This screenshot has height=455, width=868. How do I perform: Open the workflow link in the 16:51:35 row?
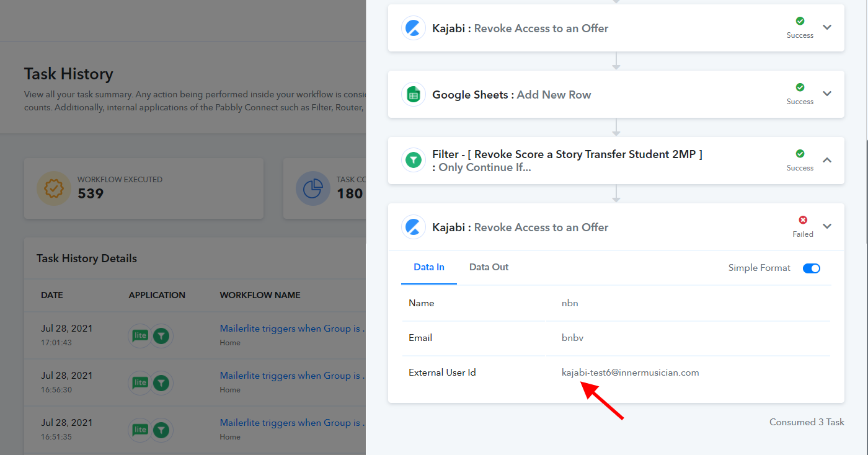point(293,423)
